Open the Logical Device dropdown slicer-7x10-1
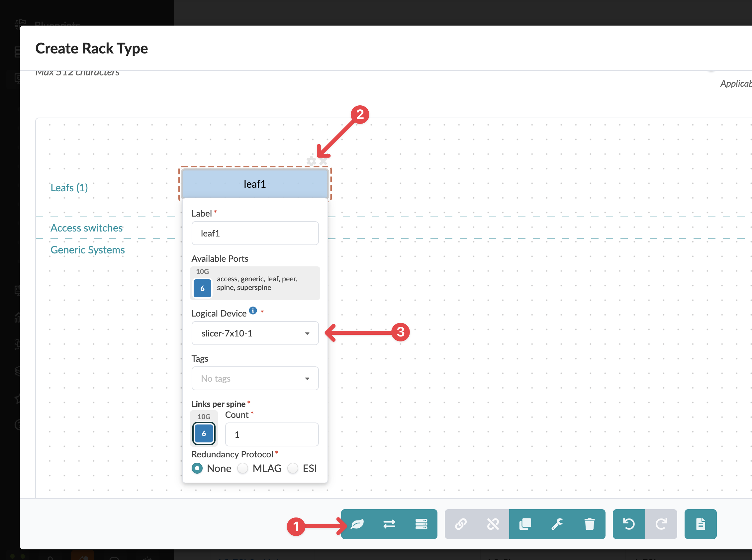 [x=255, y=333]
